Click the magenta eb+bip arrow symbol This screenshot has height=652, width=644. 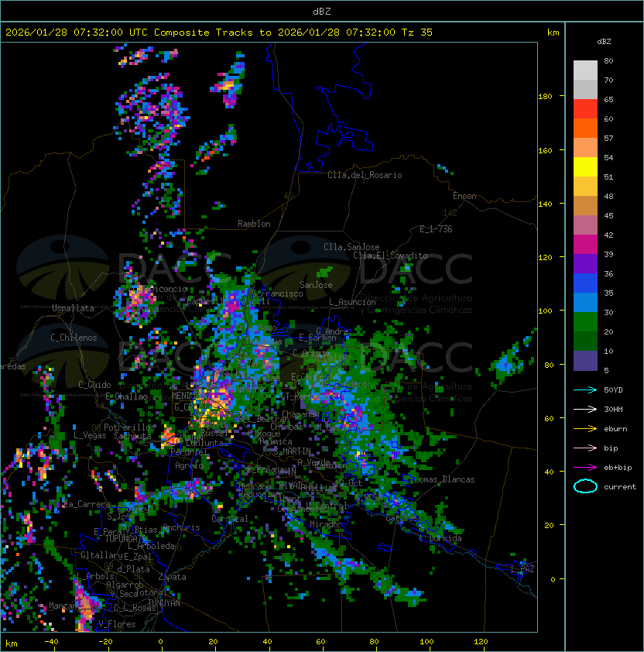[x=585, y=468]
